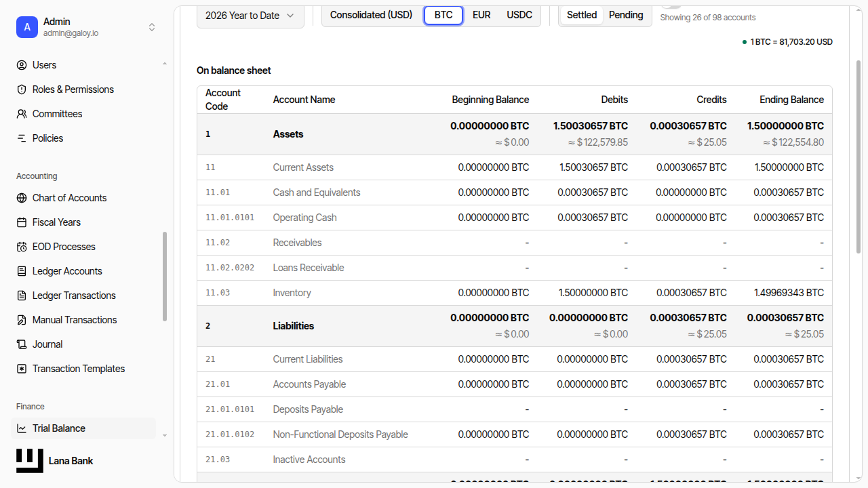Click the Assets account row name

(x=288, y=134)
